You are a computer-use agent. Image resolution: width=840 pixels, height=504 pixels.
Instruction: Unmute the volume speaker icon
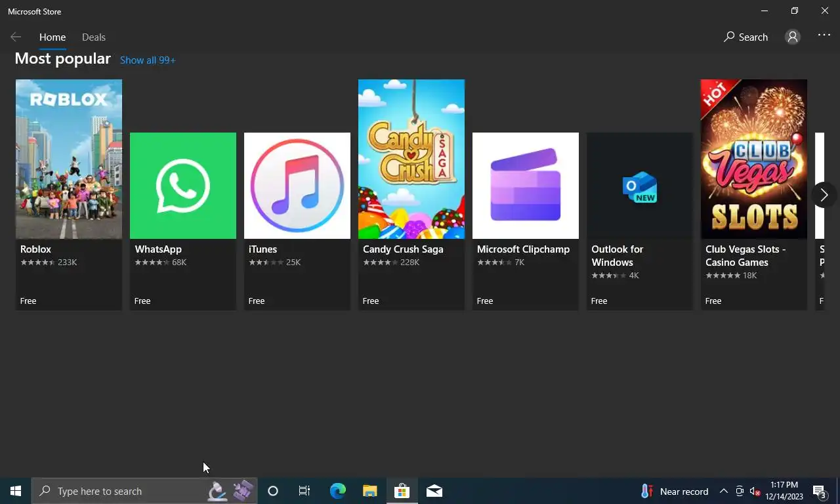pyautogui.click(x=755, y=491)
